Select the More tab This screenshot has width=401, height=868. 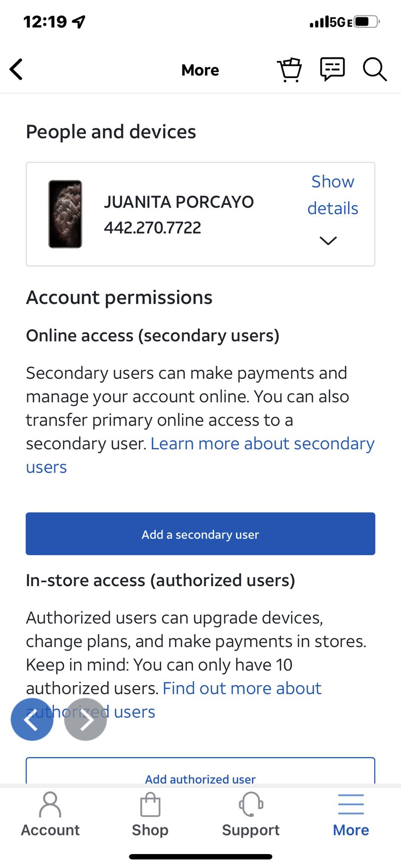tap(351, 814)
